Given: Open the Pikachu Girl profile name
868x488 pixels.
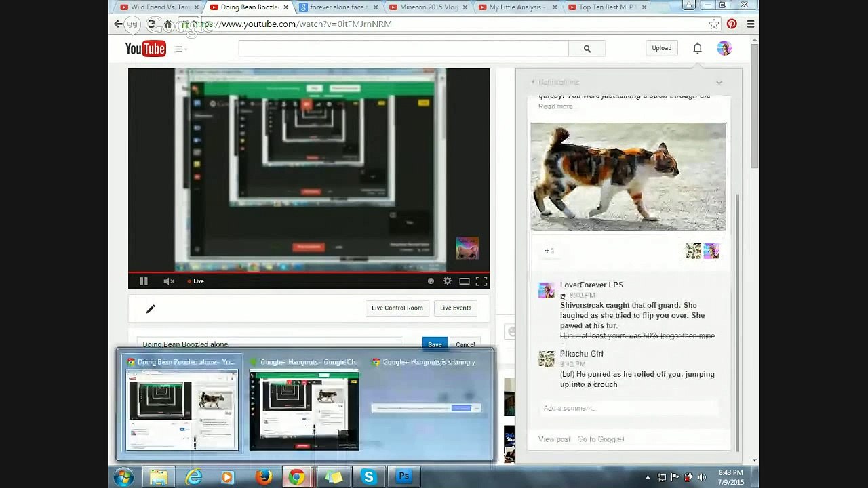Looking at the screenshot, I should click(x=581, y=354).
